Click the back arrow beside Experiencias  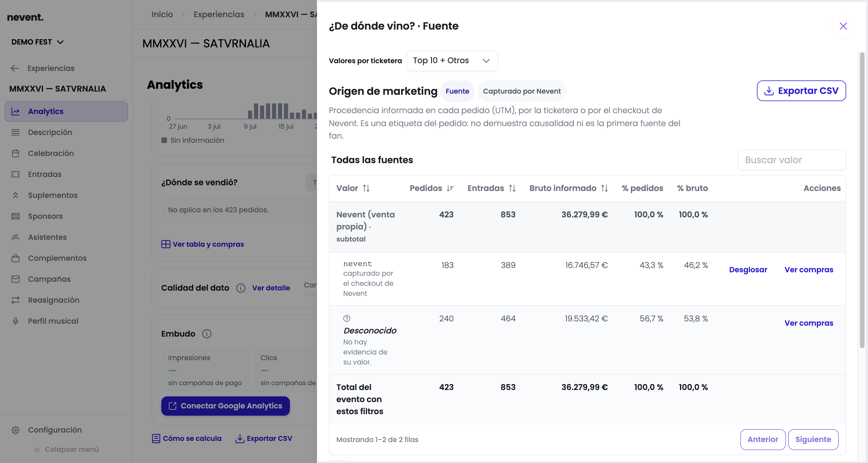point(15,68)
